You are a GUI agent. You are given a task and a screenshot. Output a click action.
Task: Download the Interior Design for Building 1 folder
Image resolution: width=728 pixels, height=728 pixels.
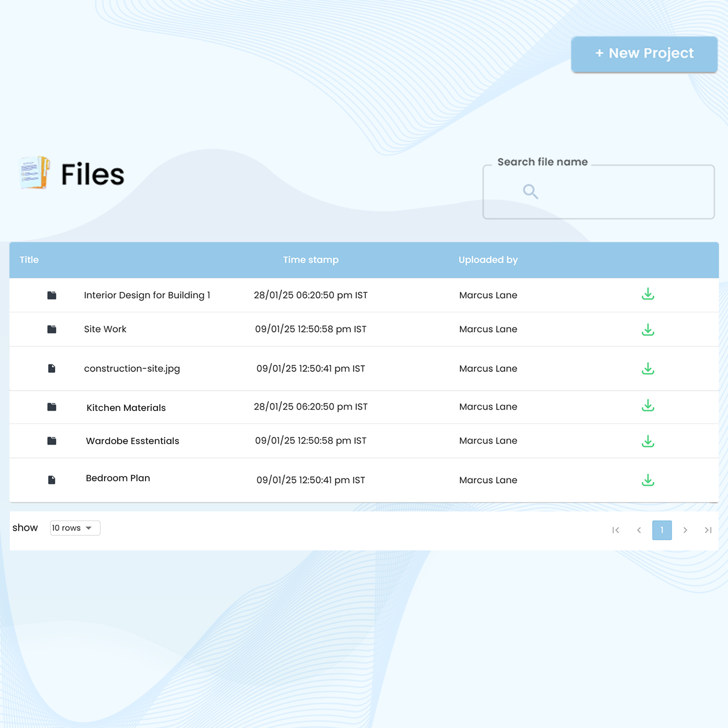(648, 294)
